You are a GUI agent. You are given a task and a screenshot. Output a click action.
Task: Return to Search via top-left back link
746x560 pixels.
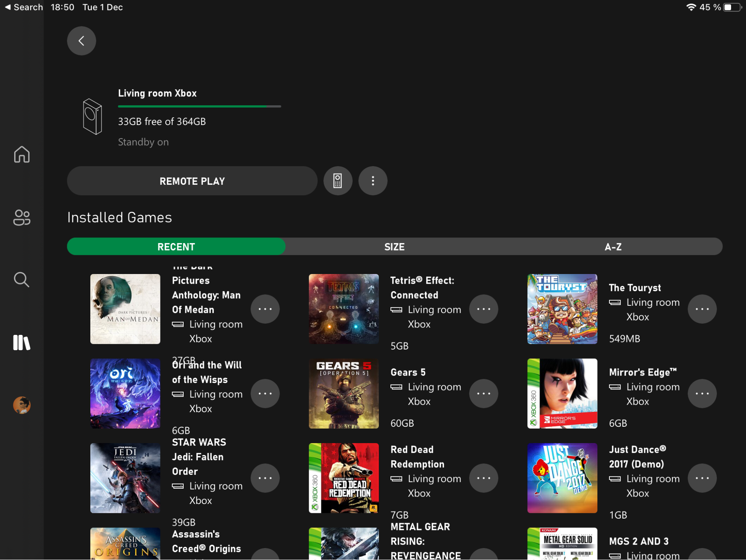pyautogui.click(x=24, y=7)
